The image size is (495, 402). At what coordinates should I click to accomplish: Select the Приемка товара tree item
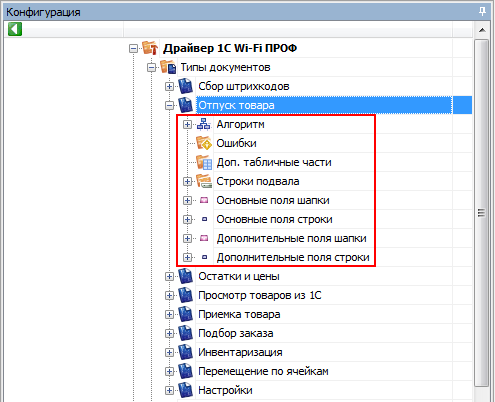coord(239,314)
